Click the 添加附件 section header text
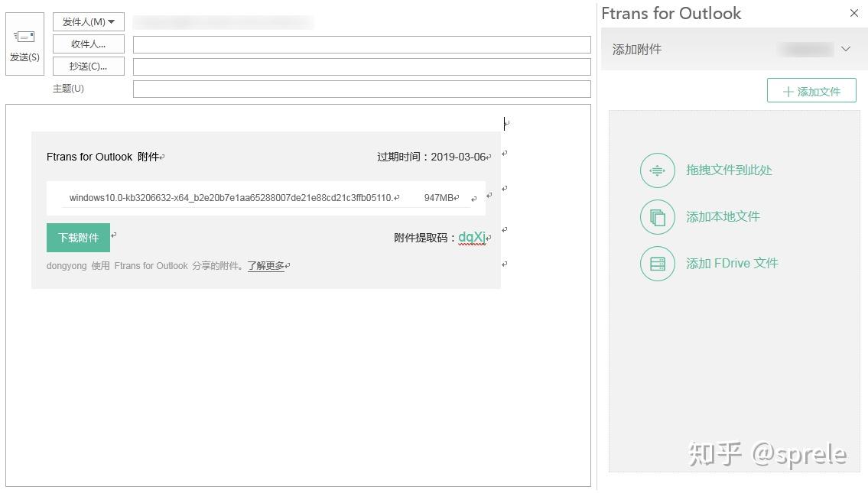Image resolution: width=868 pixels, height=493 pixels. (x=636, y=49)
